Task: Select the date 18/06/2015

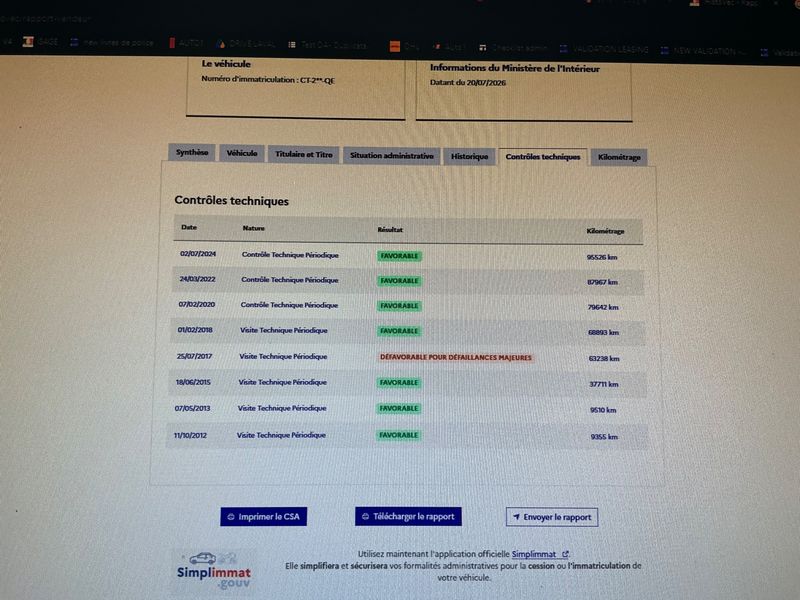Action: coord(193,382)
